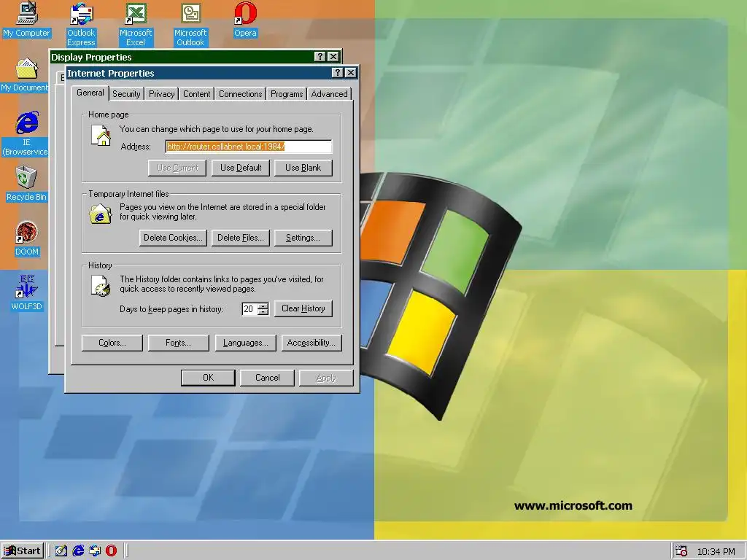Launch Outlook Express from quick launch bar
Viewport: 747px width, 560px height.
(x=95, y=551)
